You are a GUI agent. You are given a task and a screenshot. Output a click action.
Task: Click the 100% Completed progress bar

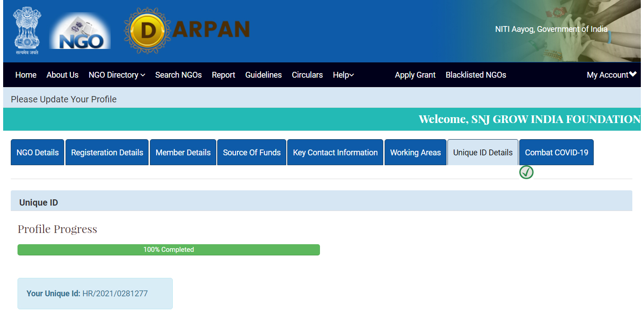(169, 250)
